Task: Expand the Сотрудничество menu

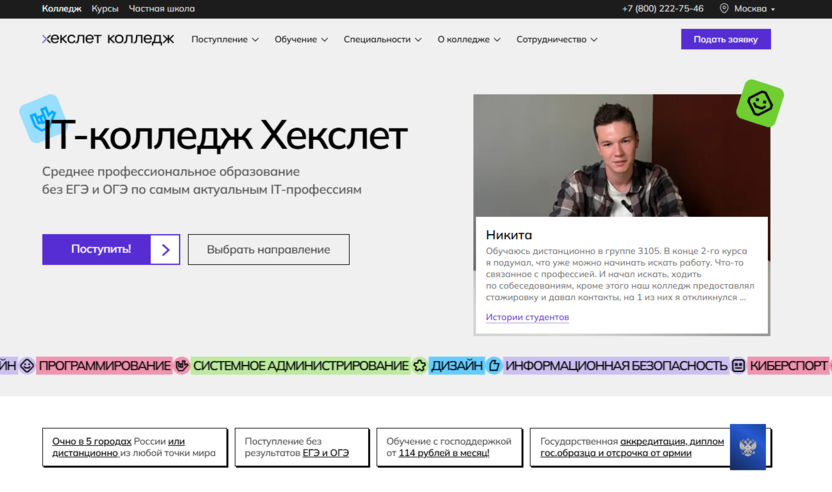Action: click(557, 39)
